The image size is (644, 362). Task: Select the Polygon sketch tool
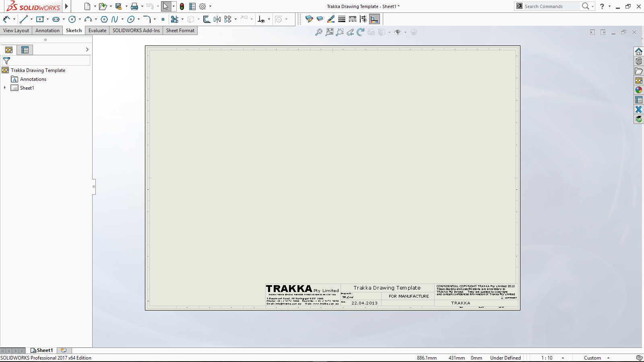104,19
